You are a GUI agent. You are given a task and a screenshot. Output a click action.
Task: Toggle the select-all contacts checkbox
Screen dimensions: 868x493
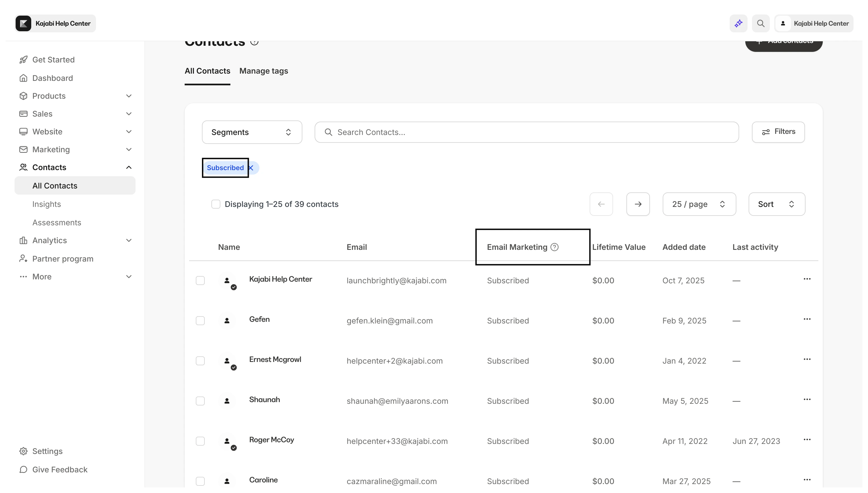click(x=216, y=204)
